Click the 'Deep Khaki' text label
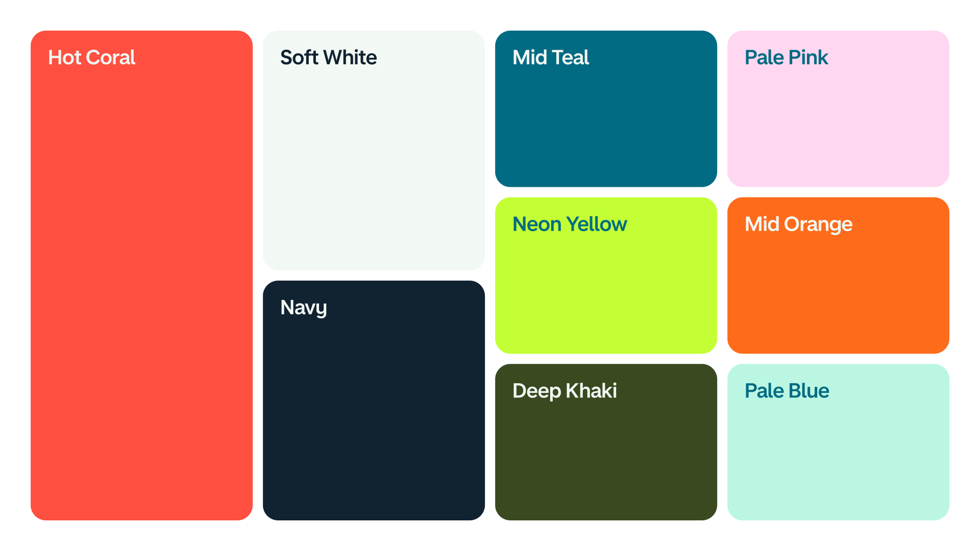Viewport: 980px width, 551px height. tap(565, 392)
